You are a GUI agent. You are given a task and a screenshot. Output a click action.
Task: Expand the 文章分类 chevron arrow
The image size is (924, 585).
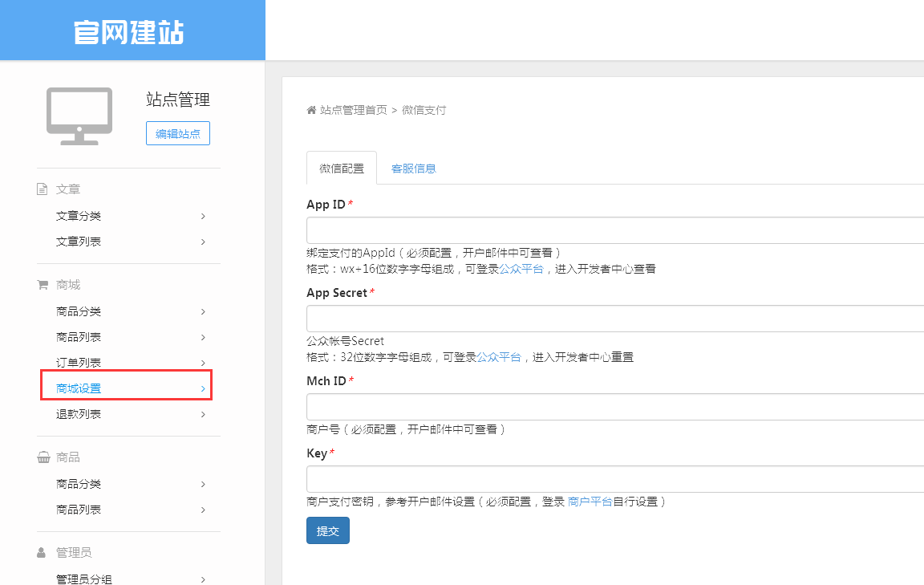coord(203,216)
